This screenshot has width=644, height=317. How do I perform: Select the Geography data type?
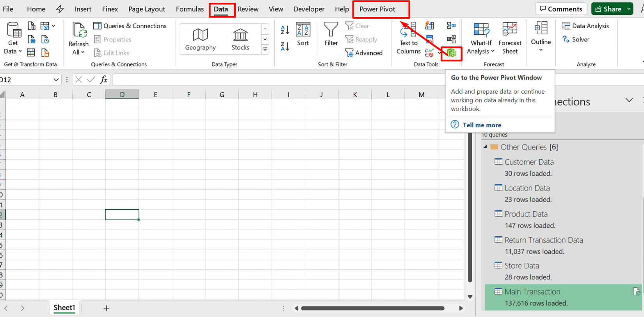click(200, 39)
